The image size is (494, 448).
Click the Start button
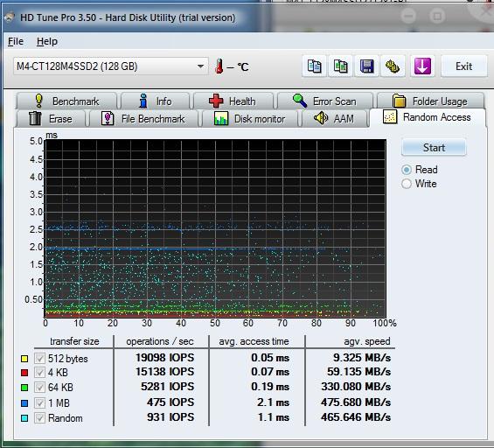(x=434, y=148)
